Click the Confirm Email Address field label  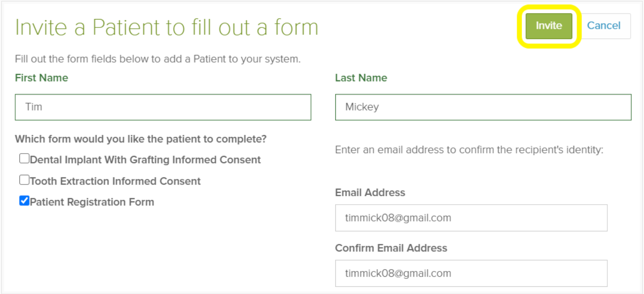[x=391, y=248]
